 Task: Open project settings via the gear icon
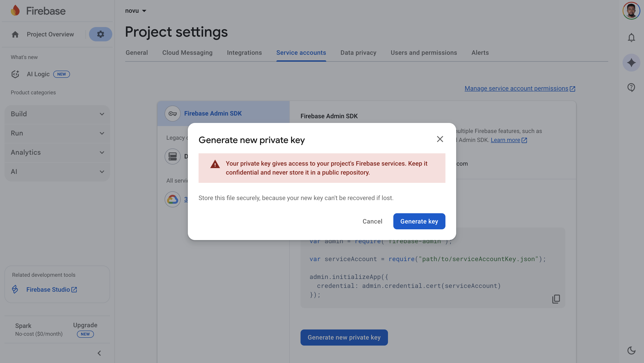tap(100, 34)
